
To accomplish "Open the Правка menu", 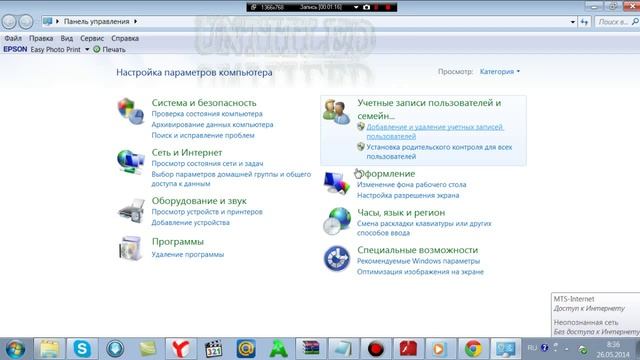I will pos(41,38).
